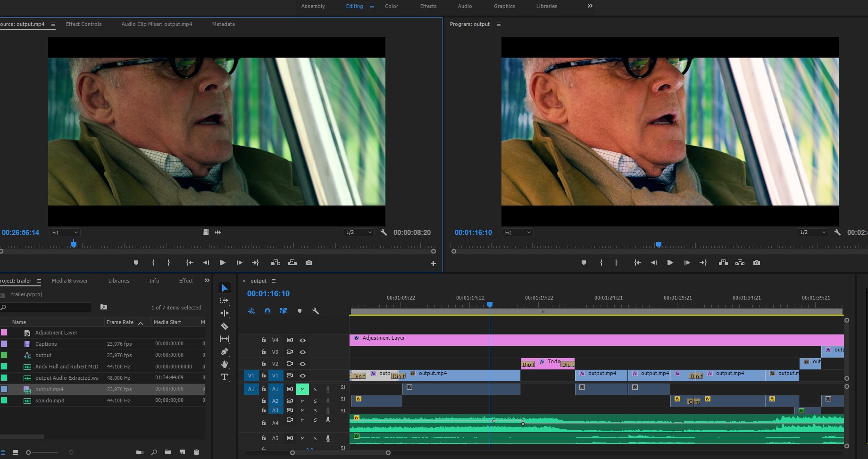Step forward one frame in Program monitor
This screenshot has width=868, height=459.
click(x=687, y=263)
